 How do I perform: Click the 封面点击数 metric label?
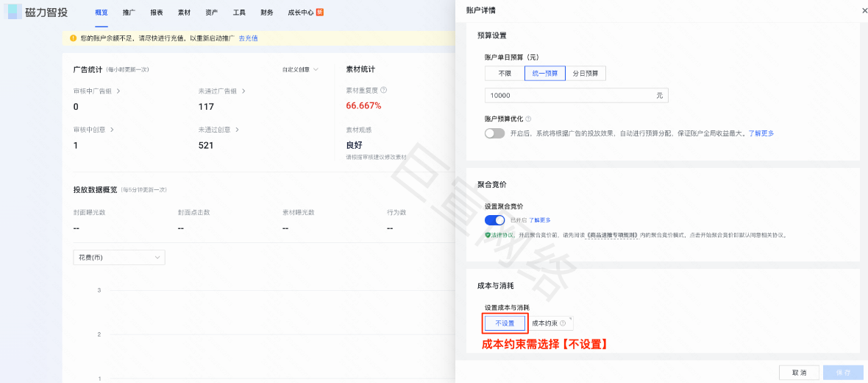click(193, 212)
